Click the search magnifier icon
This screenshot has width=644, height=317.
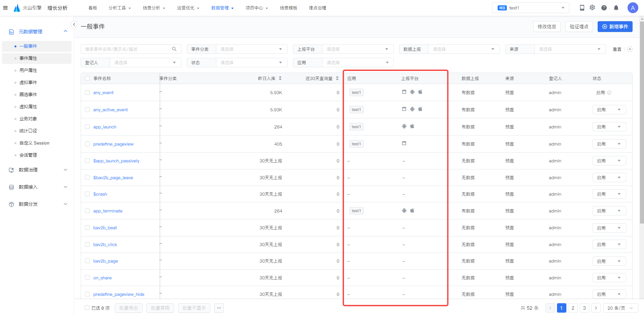[174, 49]
